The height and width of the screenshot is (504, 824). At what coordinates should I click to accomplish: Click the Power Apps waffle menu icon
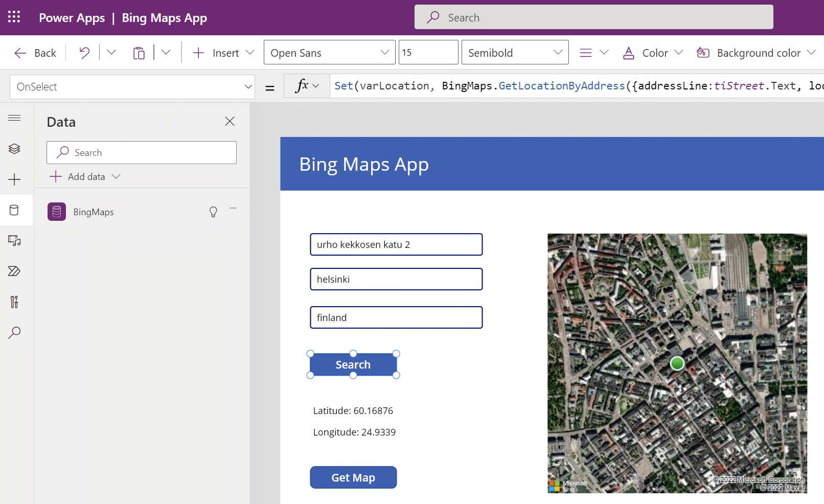click(x=14, y=17)
